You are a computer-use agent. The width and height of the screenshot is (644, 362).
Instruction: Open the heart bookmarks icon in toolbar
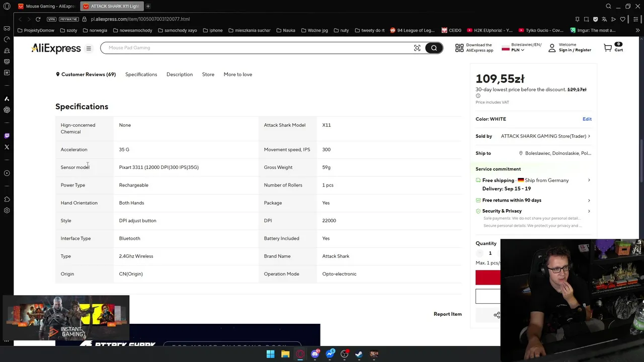(622, 19)
